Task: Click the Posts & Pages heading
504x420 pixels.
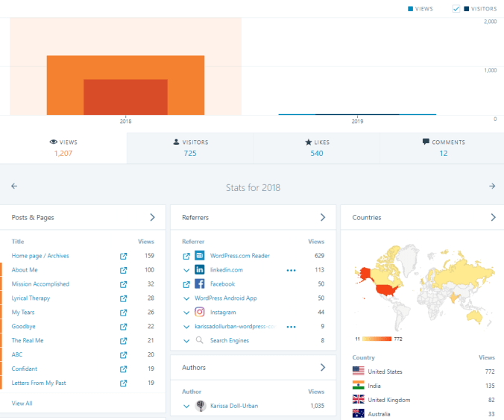Action: pyautogui.click(x=33, y=217)
